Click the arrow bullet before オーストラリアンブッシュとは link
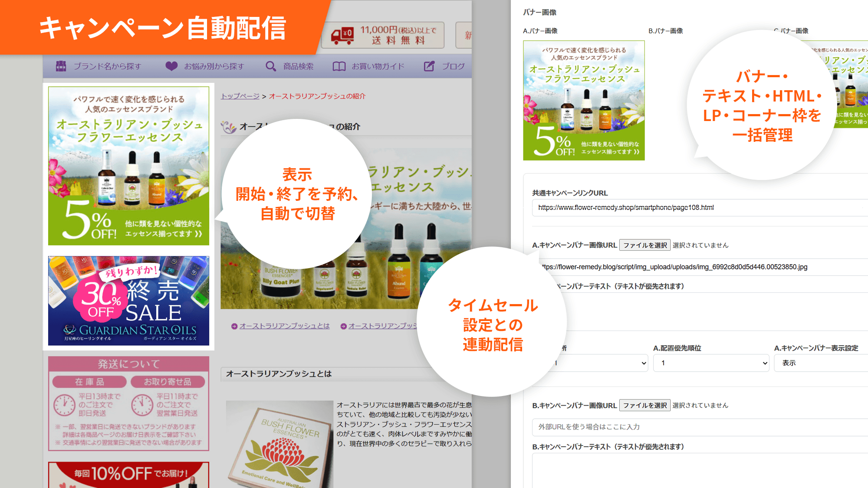 tap(234, 326)
